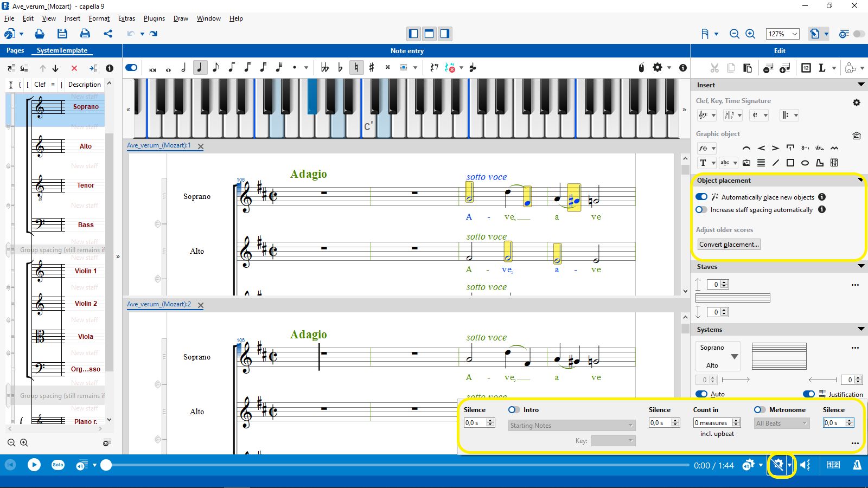Screen dimensions: 868x488
Task: Open the File menu
Action: [x=9, y=18]
